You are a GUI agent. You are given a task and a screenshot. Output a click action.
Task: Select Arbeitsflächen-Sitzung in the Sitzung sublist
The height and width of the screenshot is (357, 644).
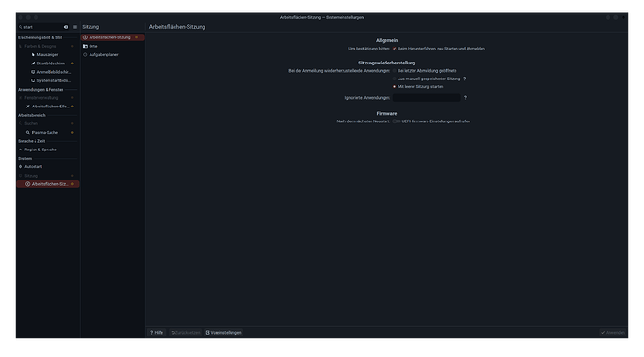click(113, 37)
